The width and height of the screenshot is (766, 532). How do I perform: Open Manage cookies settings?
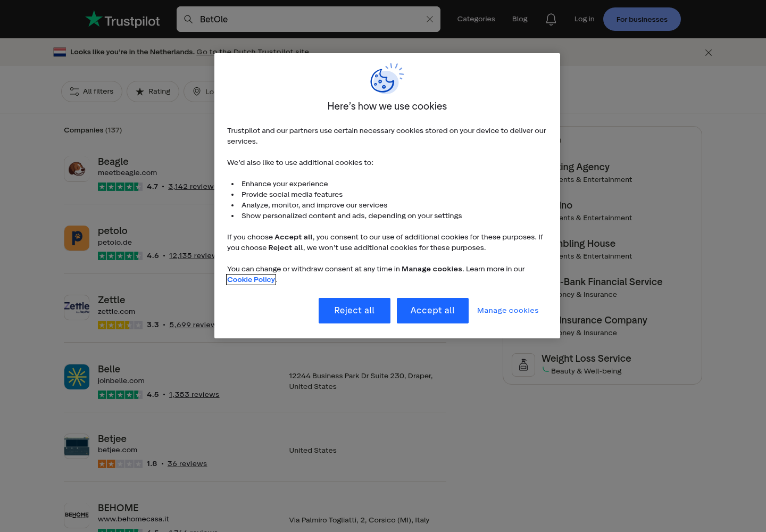(x=508, y=311)
